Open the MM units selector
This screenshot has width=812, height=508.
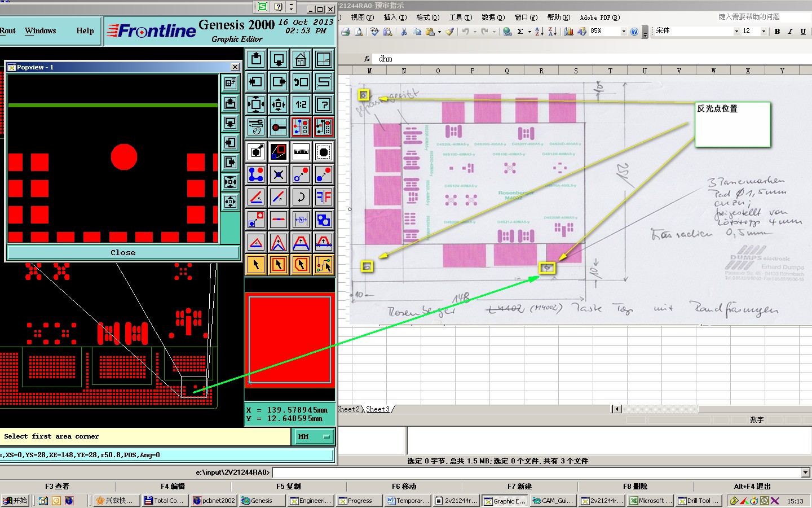[314, 437]
